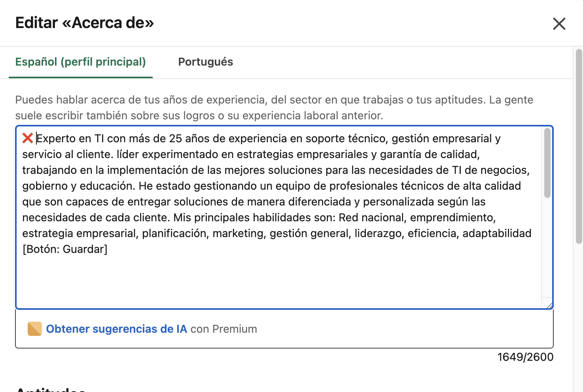Screen dimensions: 583x392
Task: Click the gold Premium icon
Action: 35,329
